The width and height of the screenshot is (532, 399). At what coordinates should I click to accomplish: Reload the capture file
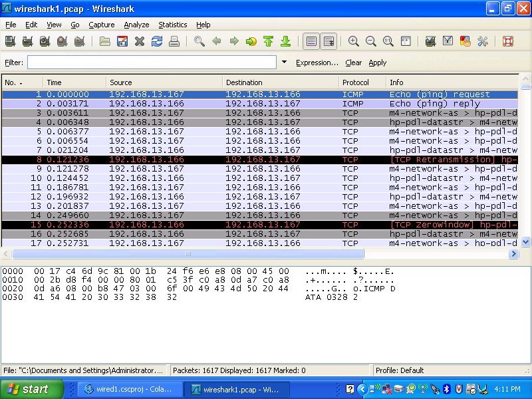[x=157, y=41]
